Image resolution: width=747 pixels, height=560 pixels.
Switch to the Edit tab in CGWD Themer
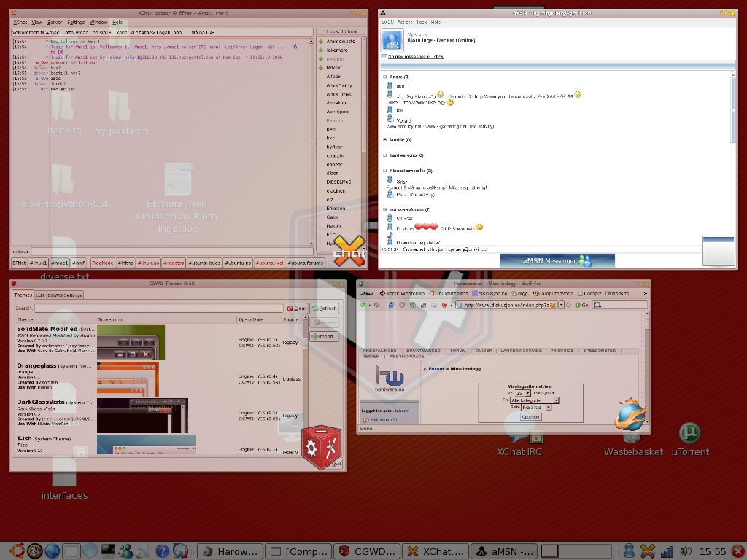point(40,295)
